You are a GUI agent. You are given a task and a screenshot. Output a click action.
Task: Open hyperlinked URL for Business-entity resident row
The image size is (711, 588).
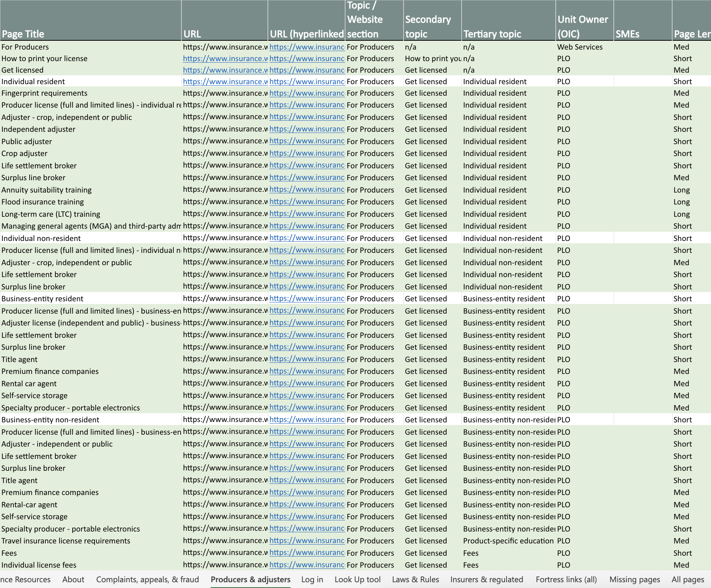pos(307,298)
